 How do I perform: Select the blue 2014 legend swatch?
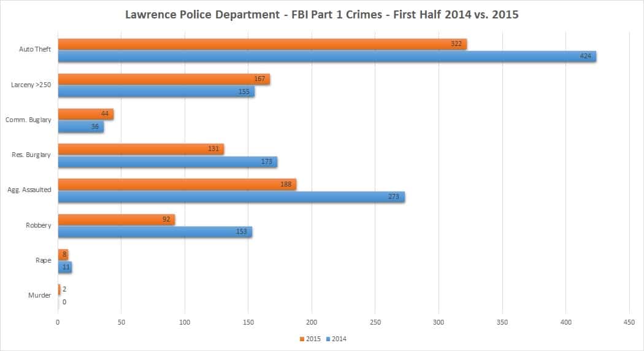click(x=328, y=339)
